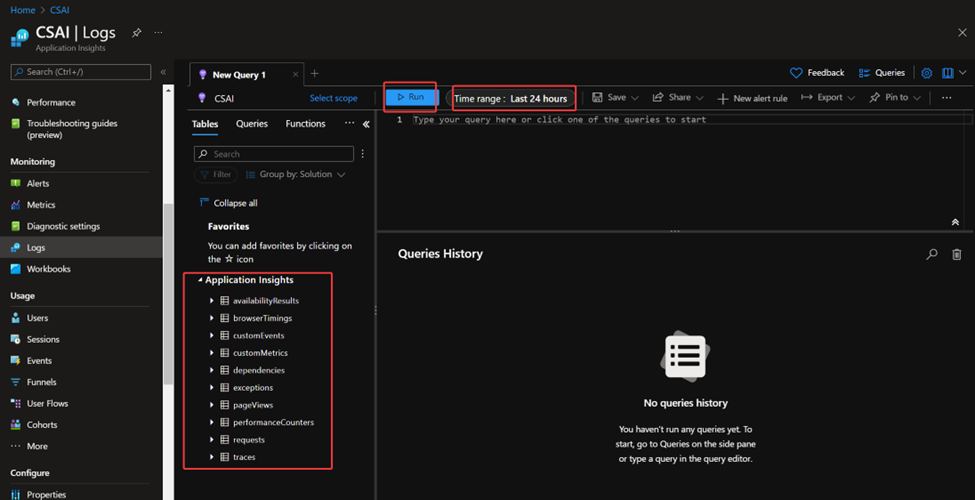The width and height of the screenshot is (975, 500).
Task: Add a new query tab with plus
Action: coord(315,73)
